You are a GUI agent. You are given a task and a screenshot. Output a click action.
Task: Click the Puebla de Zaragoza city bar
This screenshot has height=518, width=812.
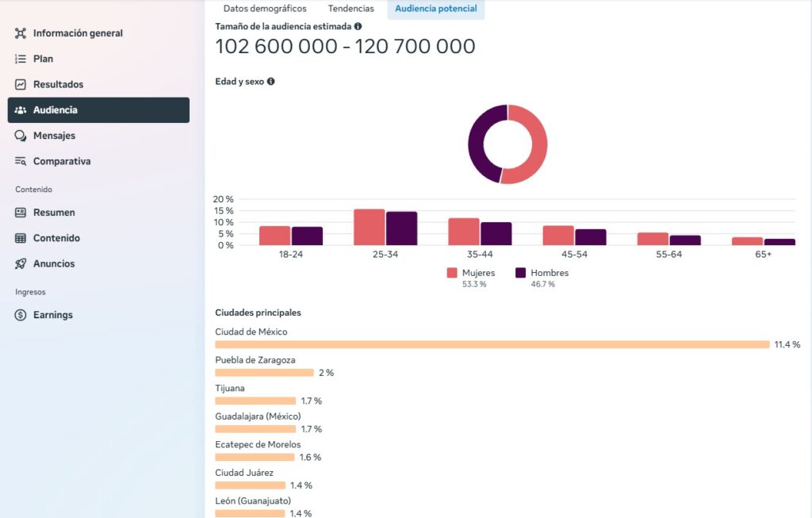[x=264, y=373]
